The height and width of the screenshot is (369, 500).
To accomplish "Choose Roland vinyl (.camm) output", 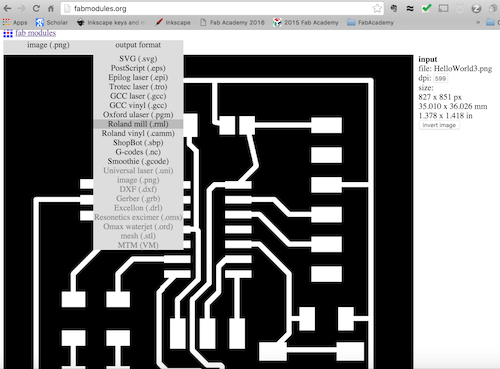I will 138,133.
